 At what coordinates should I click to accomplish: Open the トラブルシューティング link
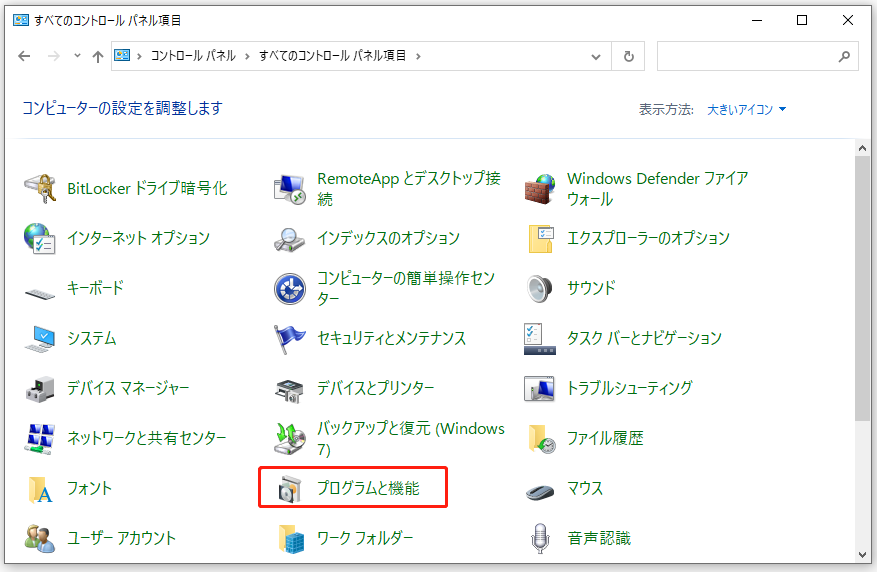coord(630,388)
